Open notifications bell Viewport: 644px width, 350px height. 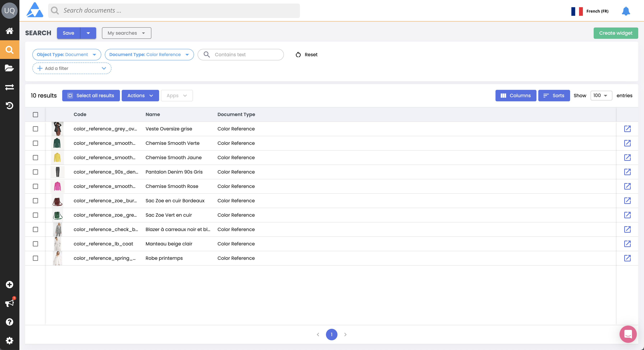click(x=626, y=11)
